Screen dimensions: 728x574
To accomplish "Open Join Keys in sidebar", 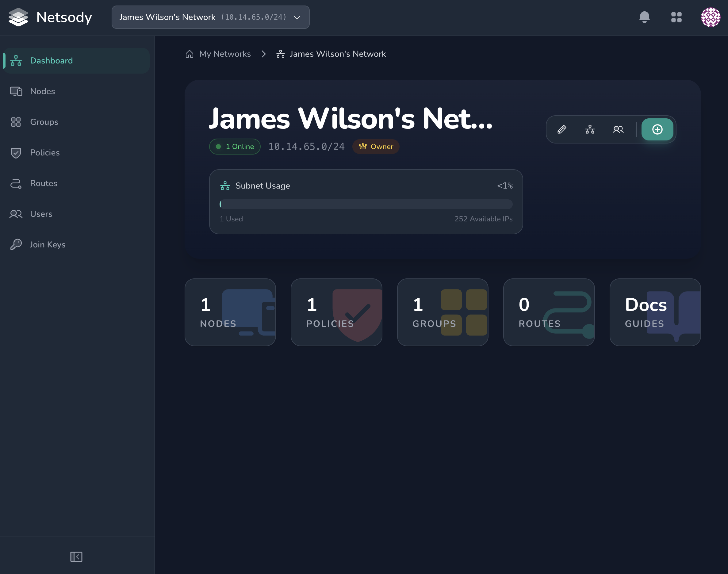I will pos(76,245).
